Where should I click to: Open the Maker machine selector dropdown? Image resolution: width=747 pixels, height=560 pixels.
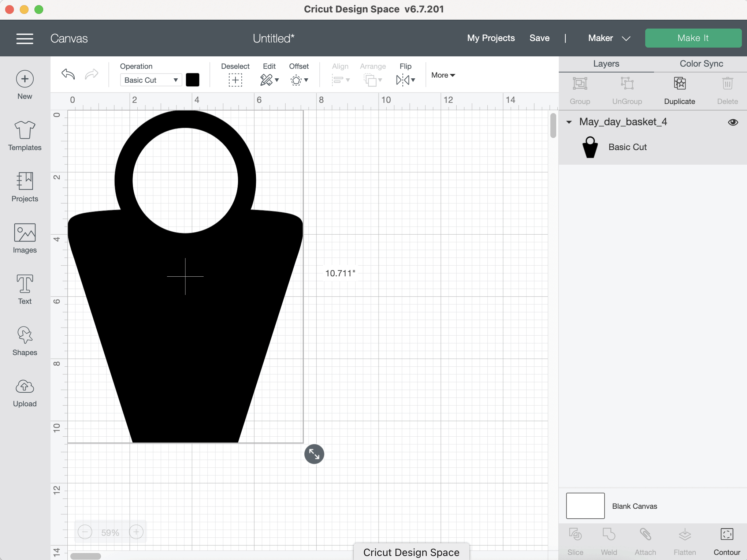coord(609,38)
